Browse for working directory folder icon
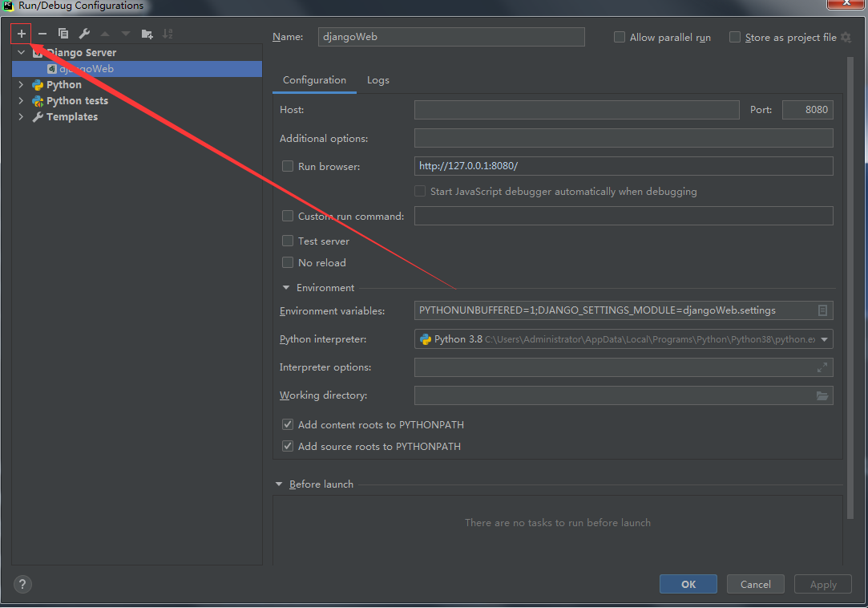868x608 pixels. (x=822, y=395)
